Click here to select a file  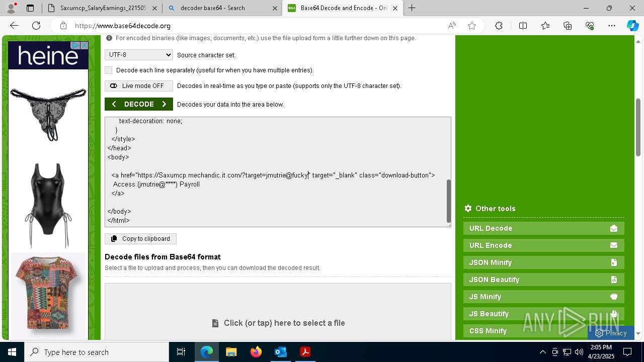(x=278, y=323)
